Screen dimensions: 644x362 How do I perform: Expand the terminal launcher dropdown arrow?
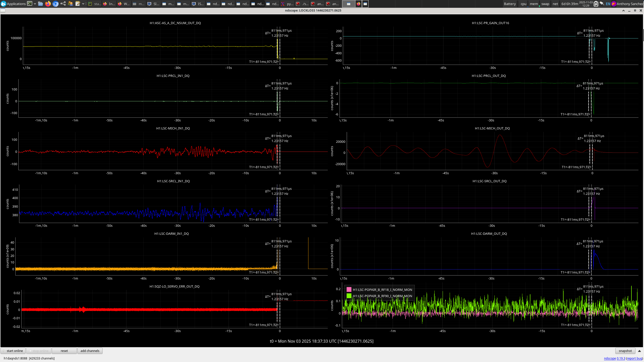(x=35, y=4)
